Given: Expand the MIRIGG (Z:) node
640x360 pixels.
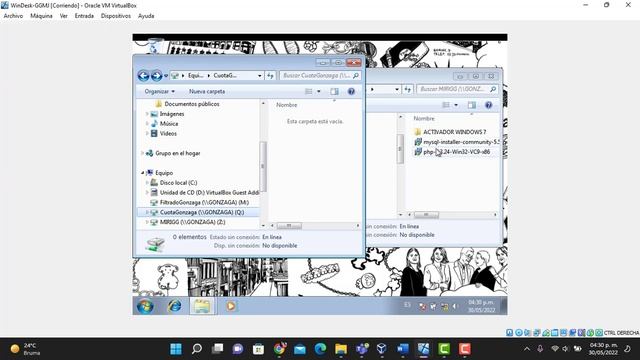Looking at the screenshot, I should coord(147,222).
